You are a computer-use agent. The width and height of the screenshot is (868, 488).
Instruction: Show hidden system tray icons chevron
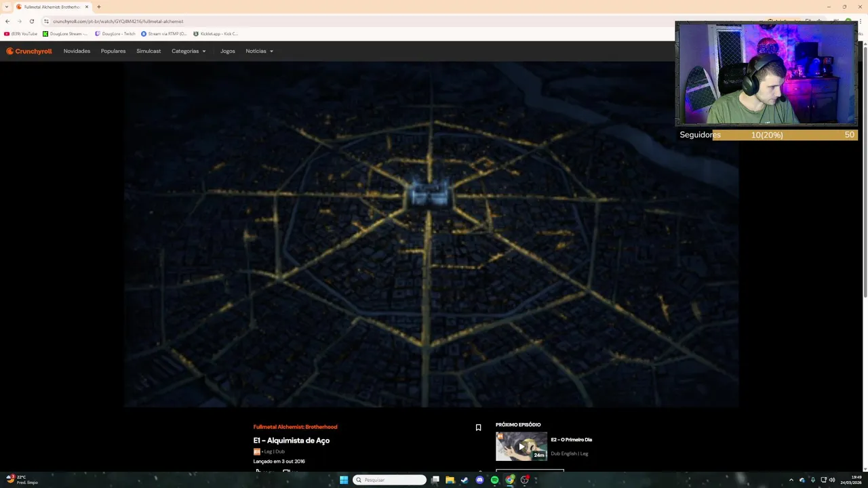[x=791, y=480]
